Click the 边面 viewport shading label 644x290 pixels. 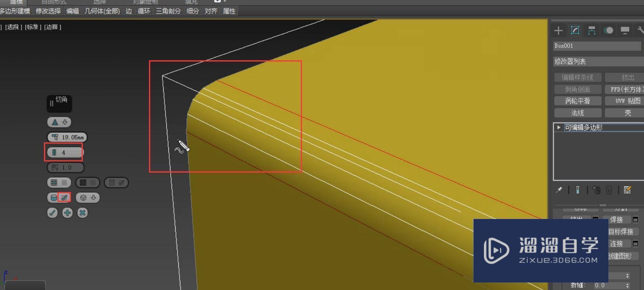[52, 27]
